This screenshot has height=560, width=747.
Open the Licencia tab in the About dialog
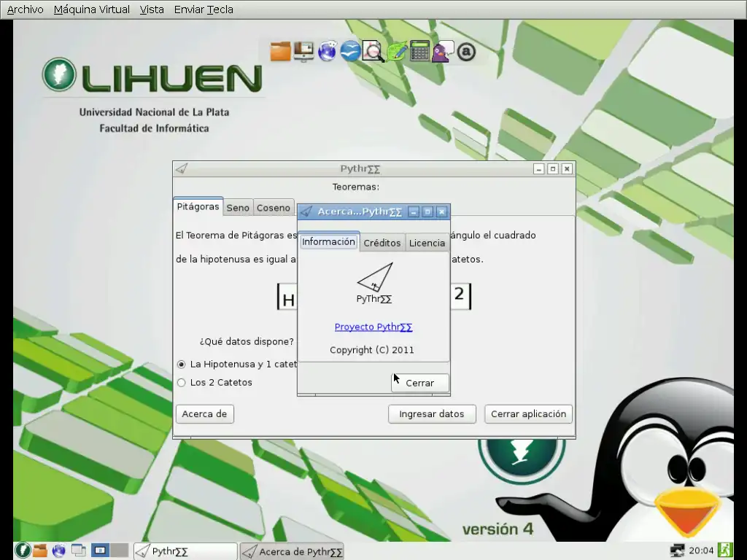[427, 243]
